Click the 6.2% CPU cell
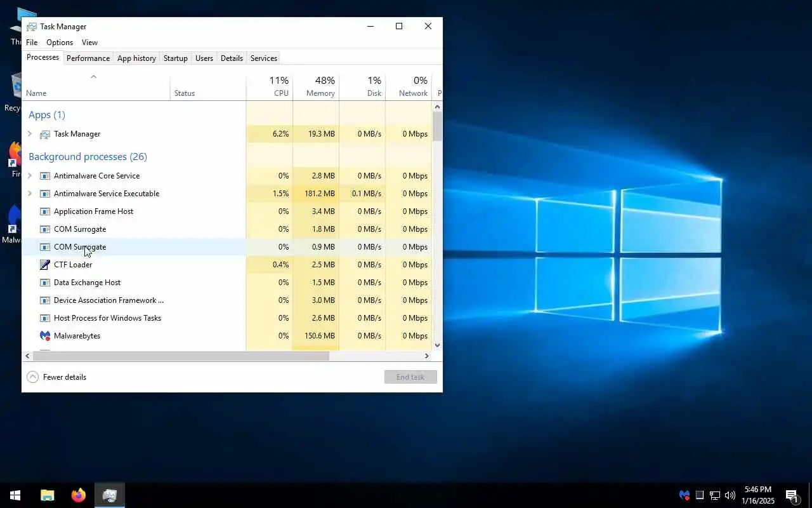 tap(270, 134)
